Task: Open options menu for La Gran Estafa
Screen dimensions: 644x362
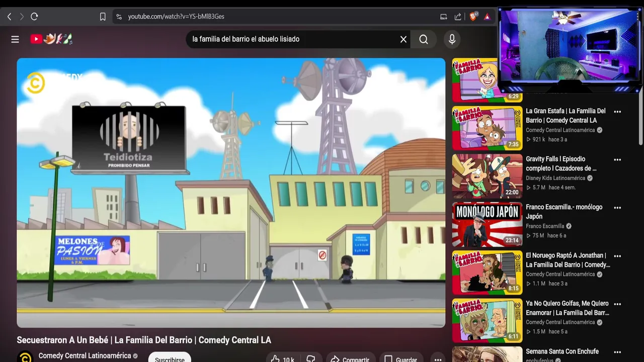Action: point(617,112)
